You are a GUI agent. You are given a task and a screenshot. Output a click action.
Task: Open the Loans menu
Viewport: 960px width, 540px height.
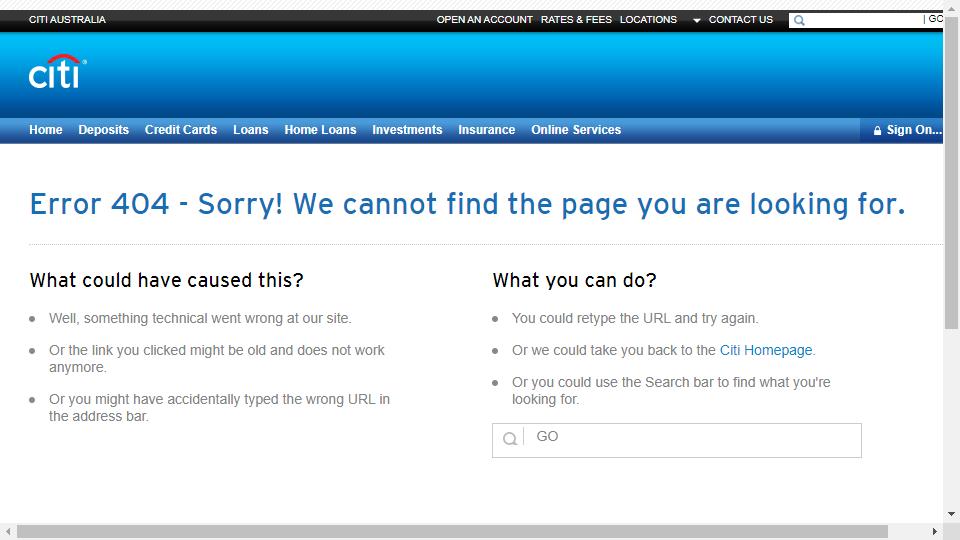(250, 130)
